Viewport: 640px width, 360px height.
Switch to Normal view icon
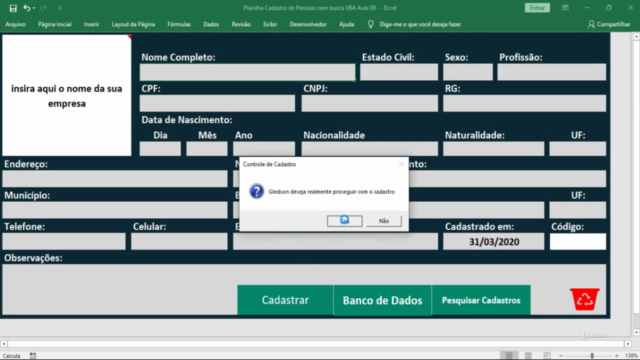coord(509,356)
